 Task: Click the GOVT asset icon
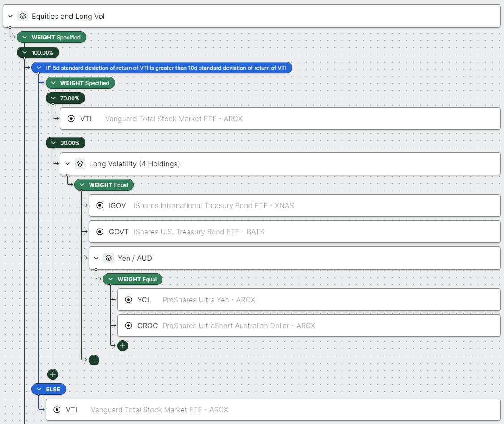[100, 232]
